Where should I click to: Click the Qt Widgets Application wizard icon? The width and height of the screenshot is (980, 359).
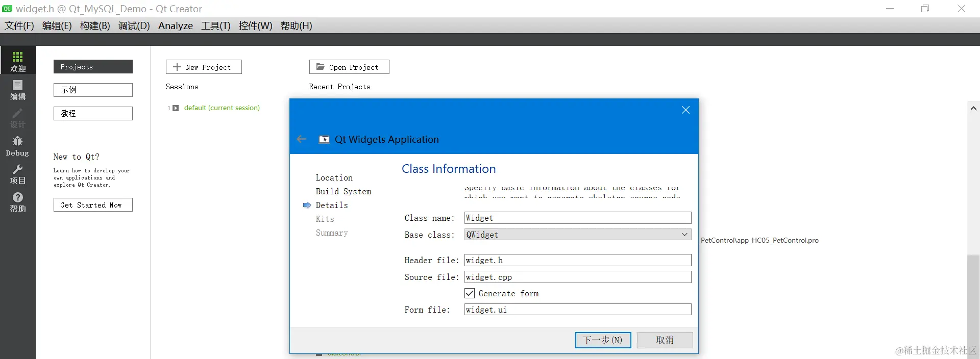click(x=324, y=140)
